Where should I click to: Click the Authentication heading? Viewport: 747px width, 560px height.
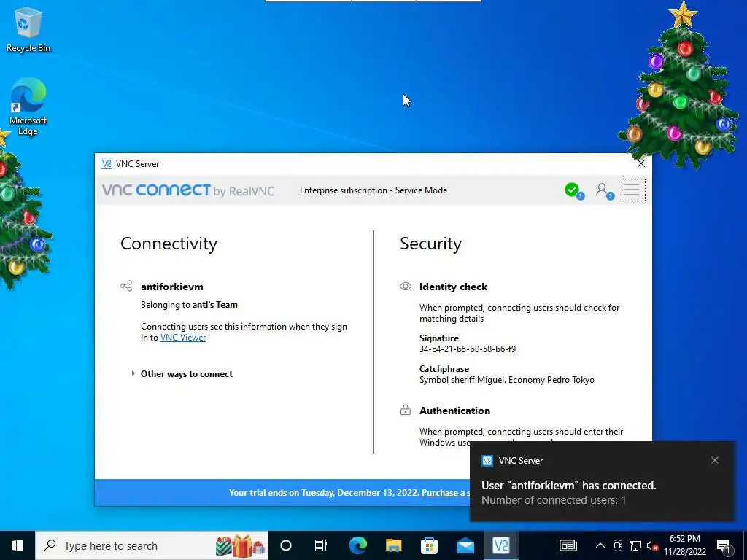click(x=454, y=411)
